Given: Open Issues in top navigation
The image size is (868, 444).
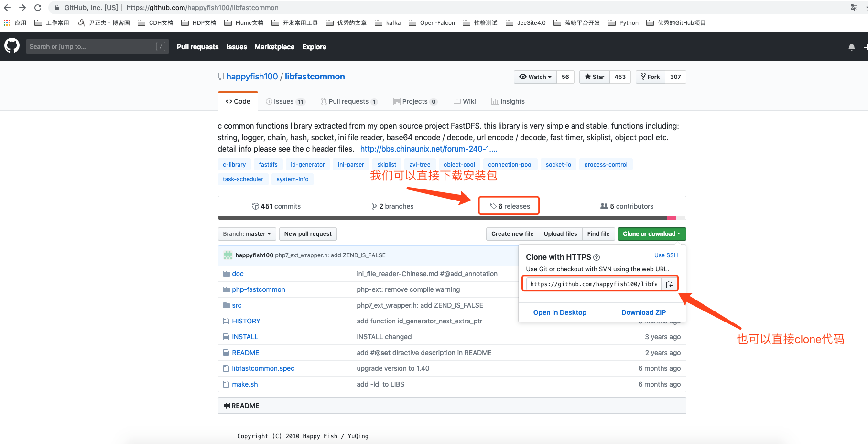Looking at the screenshot, I should [x=237, y=47].
